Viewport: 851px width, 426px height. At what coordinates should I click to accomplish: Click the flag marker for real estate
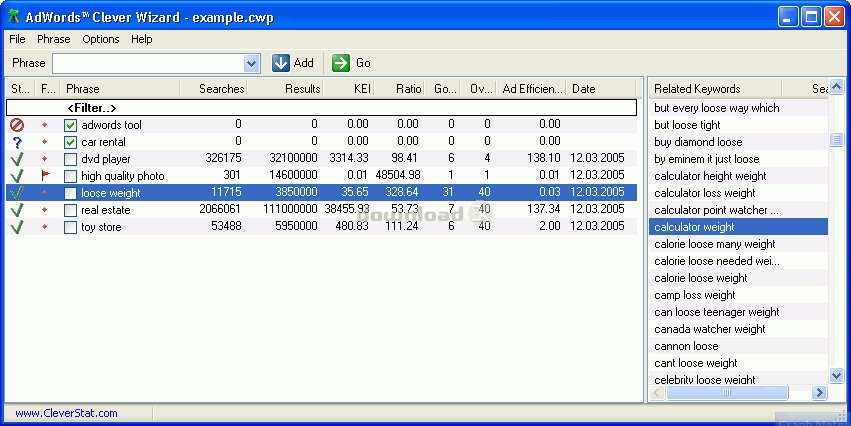(45, 209)
